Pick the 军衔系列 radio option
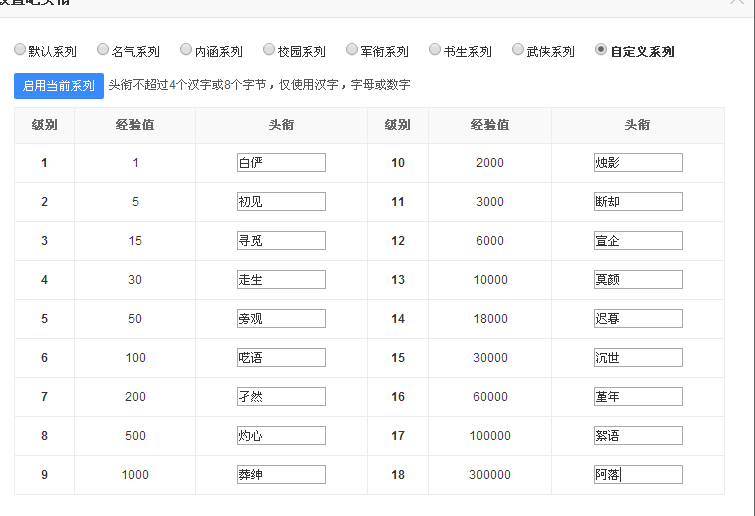Image resolution: width=755 pixels, height=516 pixels. tap(352, 49)
